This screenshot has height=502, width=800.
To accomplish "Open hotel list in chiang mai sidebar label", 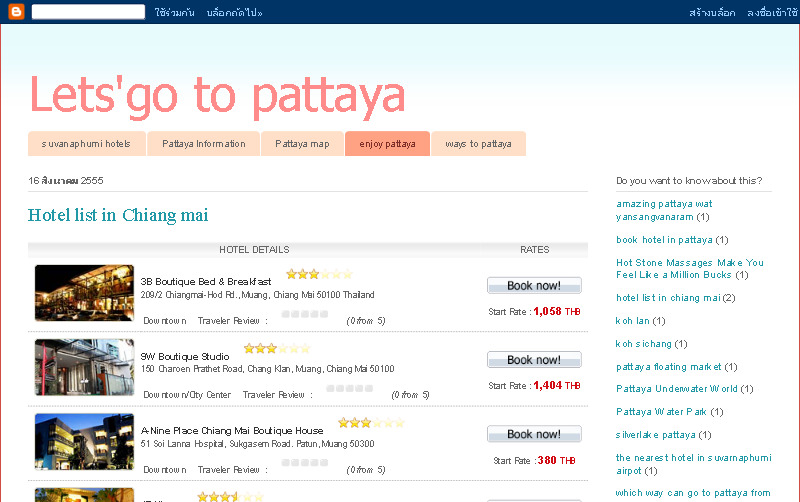I will 668,298.
